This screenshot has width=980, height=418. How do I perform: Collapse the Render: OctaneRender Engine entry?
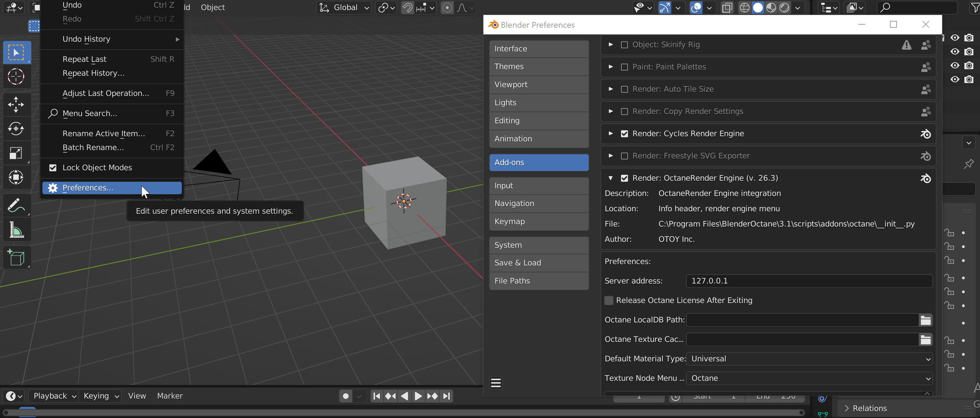610,178
